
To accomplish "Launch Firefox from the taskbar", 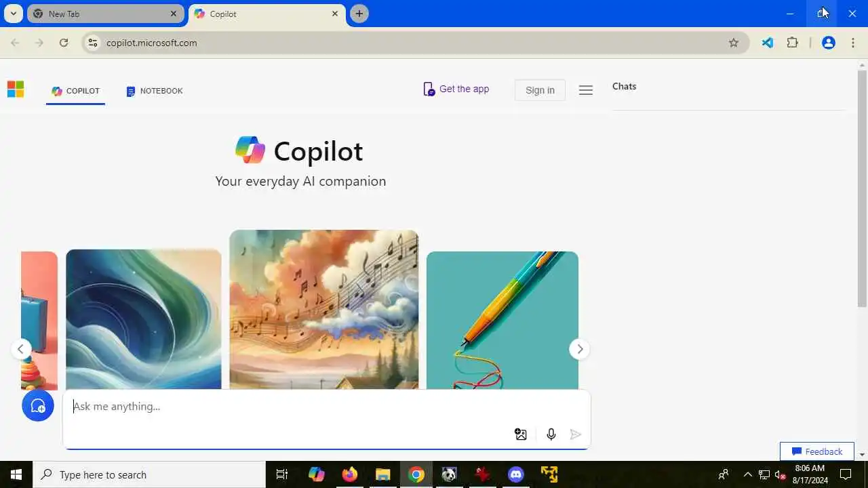I will pyautogui.click(x=350, y=474).
